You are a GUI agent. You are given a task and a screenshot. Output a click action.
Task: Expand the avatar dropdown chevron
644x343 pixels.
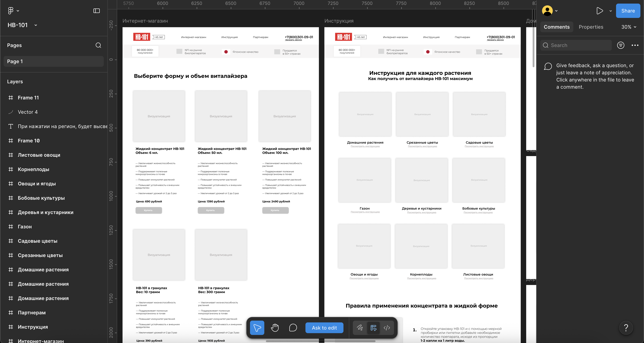(x=557, y=11)
